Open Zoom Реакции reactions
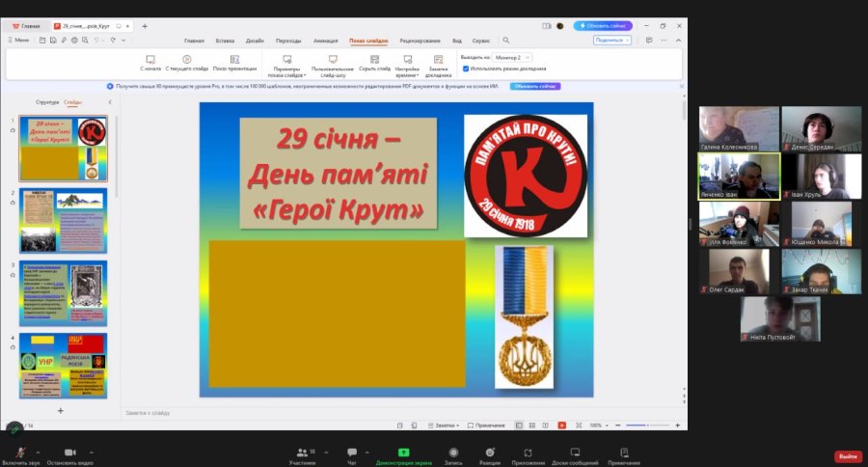The width and height of the screenshot is (868, 467). click(490, 455)
